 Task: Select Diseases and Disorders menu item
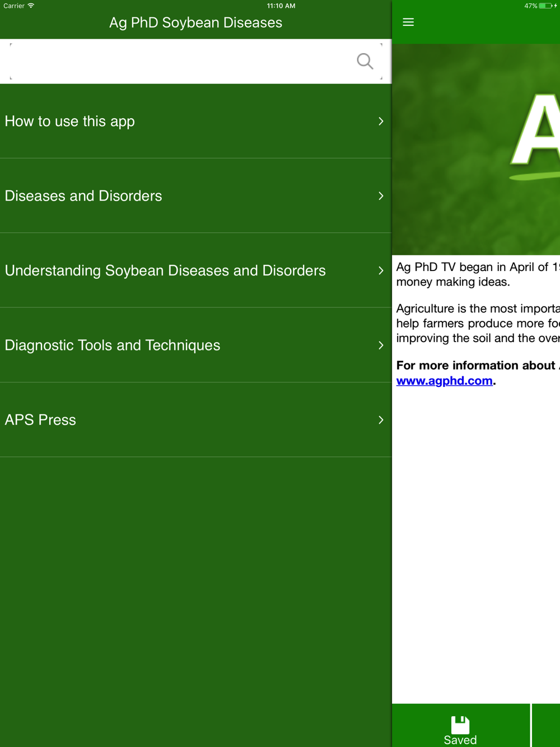[x=196, y=195]
